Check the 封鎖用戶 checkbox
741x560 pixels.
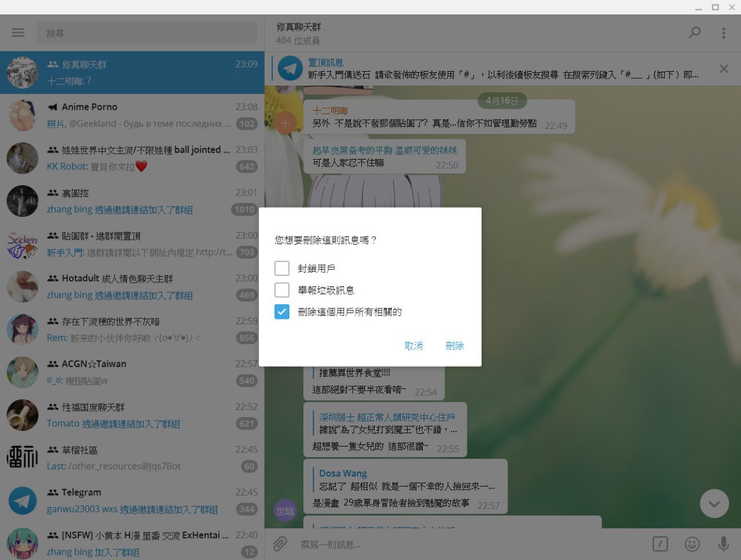tap(282, 268)
